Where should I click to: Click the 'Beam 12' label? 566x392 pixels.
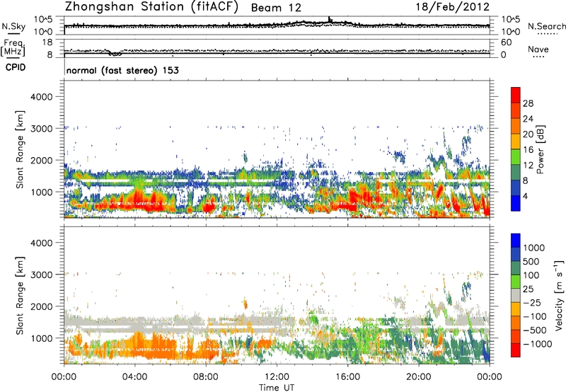[x=276, y=8]
